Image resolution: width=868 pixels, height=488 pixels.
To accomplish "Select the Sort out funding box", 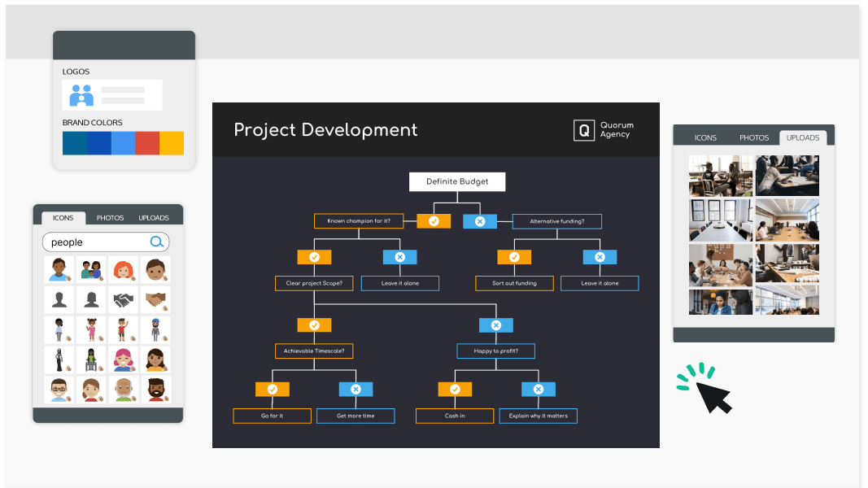I will 514,283.
